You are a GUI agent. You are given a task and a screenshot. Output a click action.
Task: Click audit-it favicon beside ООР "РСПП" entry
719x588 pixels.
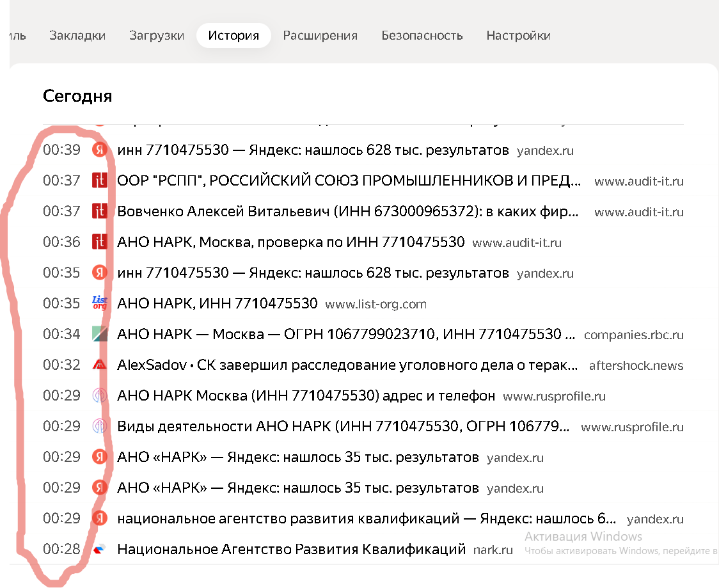99,180
